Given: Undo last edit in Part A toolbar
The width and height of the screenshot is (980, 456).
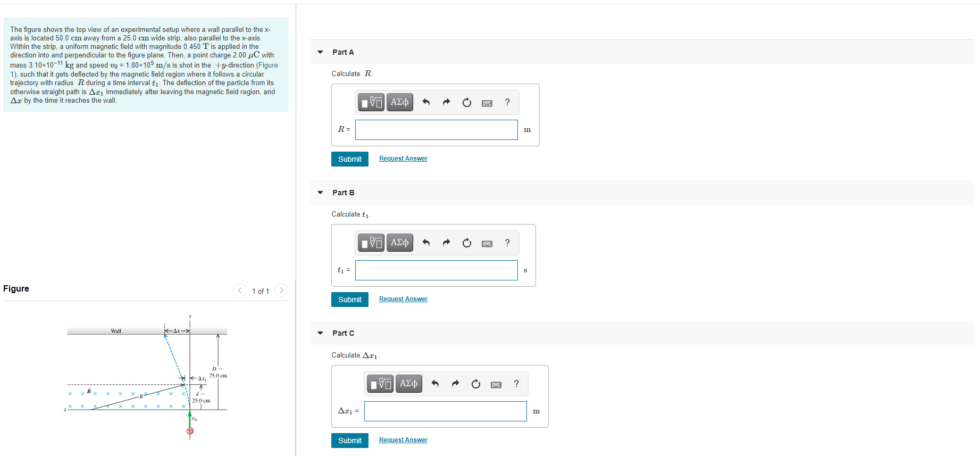Looking at the screenshot, I should pos(426,102).
